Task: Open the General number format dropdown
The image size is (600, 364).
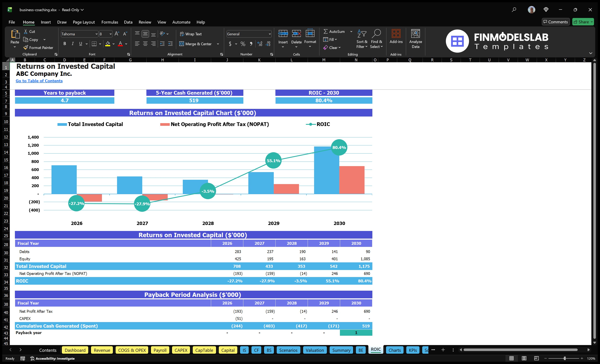Action: point(270,34)
